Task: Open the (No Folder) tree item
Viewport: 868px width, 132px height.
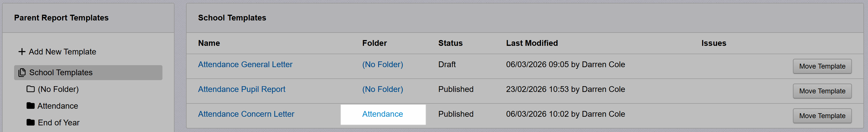Action: point(58,89)
